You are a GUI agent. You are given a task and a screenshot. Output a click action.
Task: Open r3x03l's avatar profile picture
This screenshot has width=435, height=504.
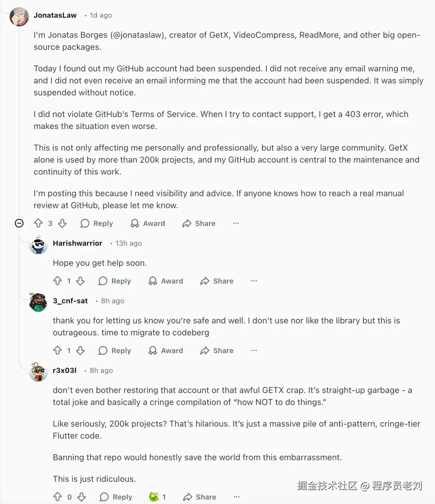(x=38, y=371)
